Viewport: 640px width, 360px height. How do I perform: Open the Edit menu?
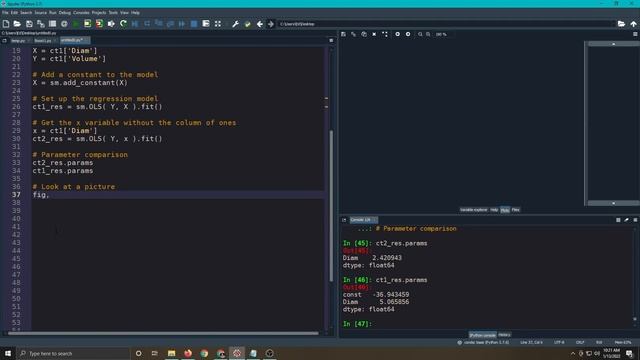pyautogui.click(x=14, y=13)
